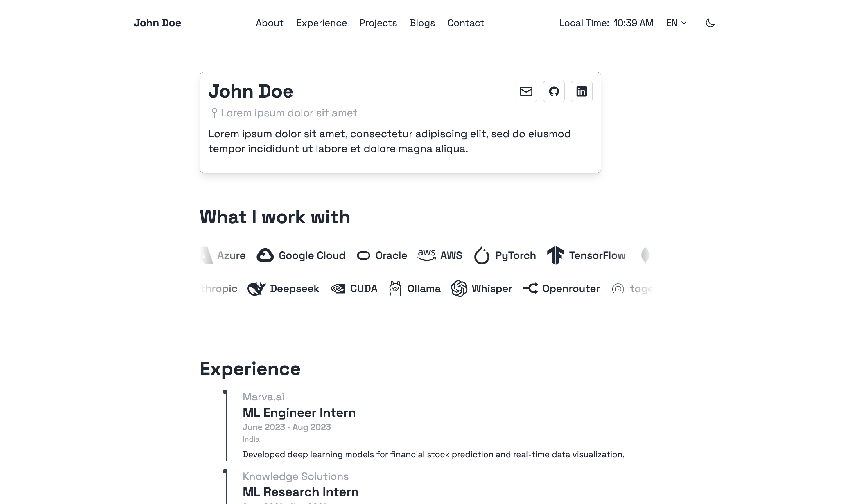
Task: Click the TensorFlow logo icon
Action: coord(555,255)
